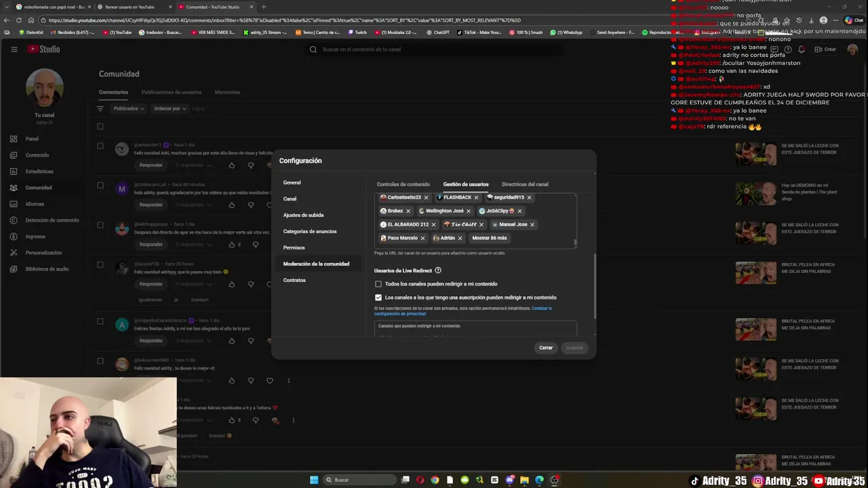Remove Carlositosito23 from hidden users
Viewport: 868px width, 488px height.
(x=426, y=197)
